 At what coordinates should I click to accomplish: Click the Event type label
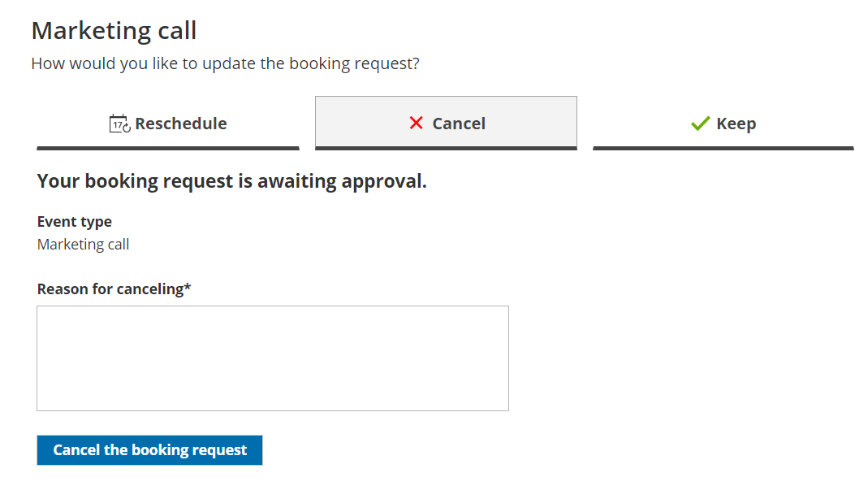click(x=75, y=222)
